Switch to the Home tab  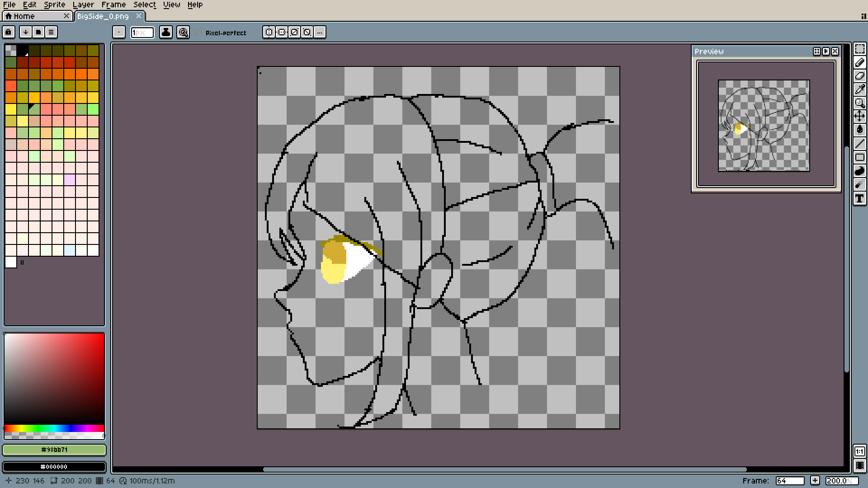click(x=24, y=16)
